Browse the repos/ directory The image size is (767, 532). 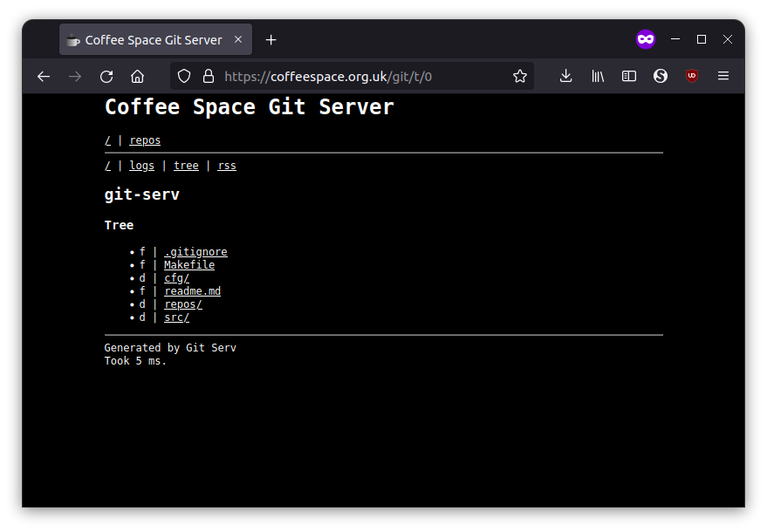point(183,304)
